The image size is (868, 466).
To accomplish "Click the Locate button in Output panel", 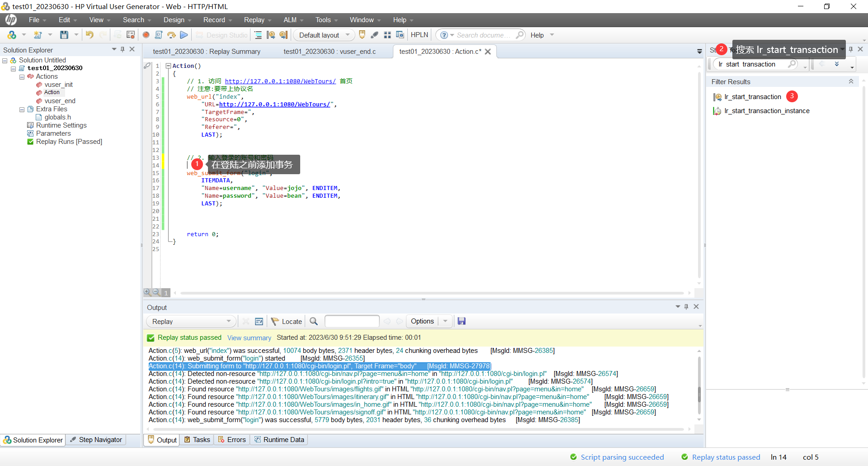I will click(287, 321).
